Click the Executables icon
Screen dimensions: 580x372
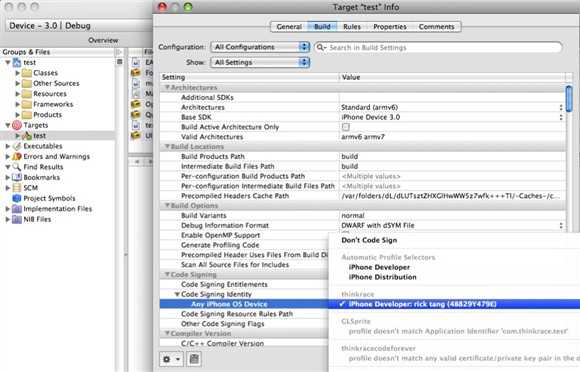point(17,146)
